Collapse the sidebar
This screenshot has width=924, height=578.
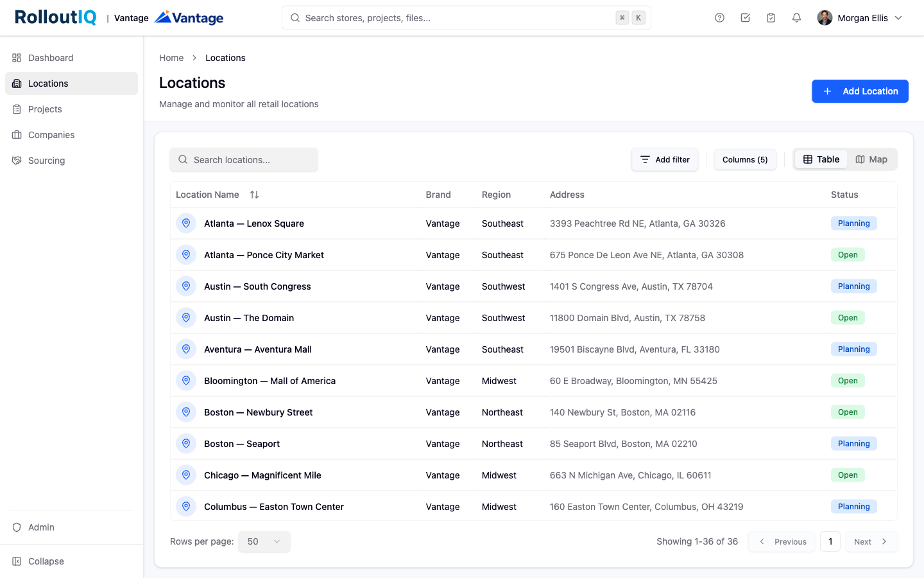(71, 561)
